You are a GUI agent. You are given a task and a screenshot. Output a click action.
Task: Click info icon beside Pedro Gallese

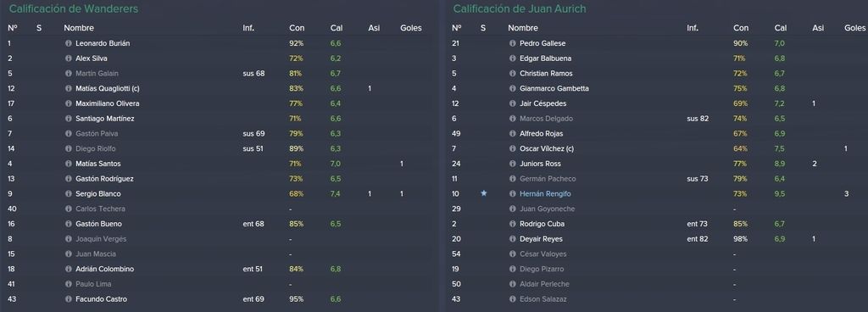tap(513, 43)
